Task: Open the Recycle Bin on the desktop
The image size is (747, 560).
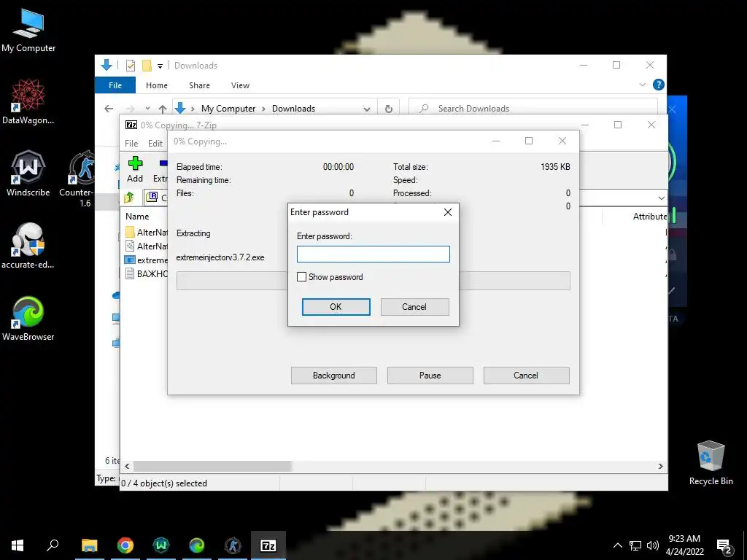Action: click(711, 463)
